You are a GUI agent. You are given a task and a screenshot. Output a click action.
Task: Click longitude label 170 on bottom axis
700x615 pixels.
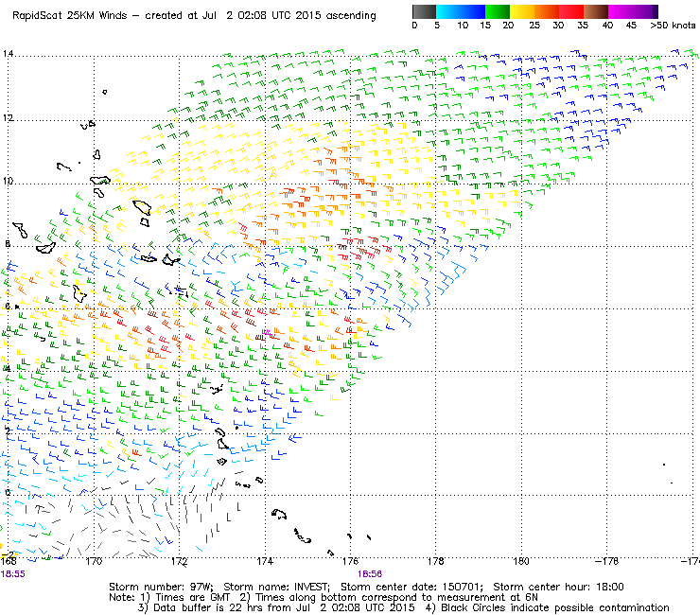click(94, 561)
